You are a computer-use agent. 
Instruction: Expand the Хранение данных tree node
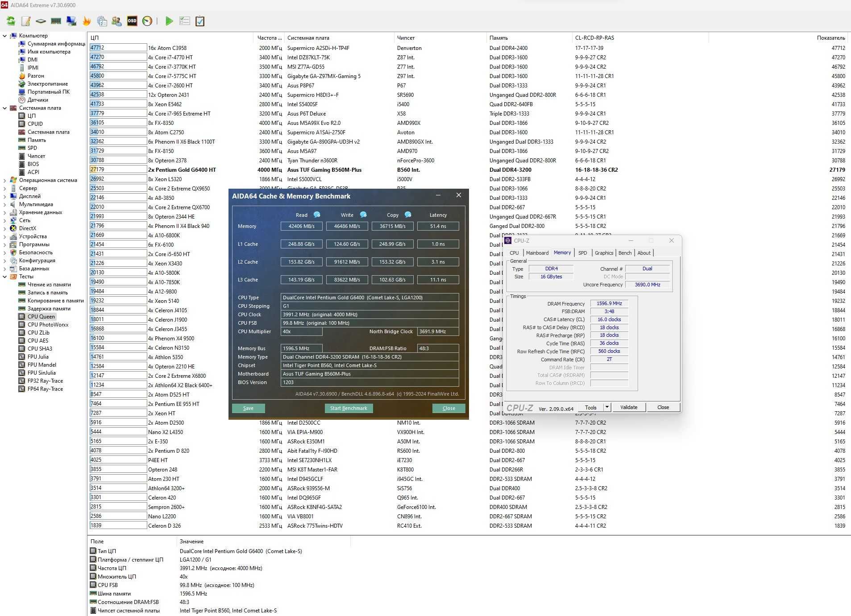5,212
